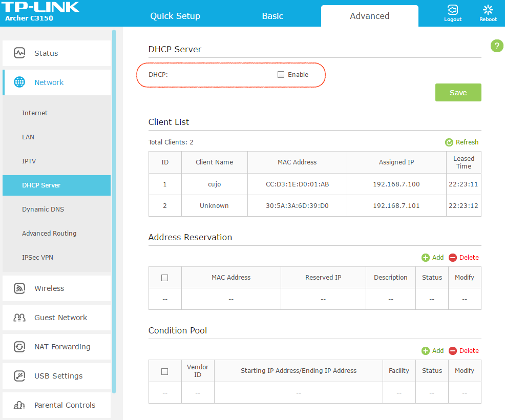Click Add text in Address Reservation
Screen dimensions: 505x420
(438, 257)
